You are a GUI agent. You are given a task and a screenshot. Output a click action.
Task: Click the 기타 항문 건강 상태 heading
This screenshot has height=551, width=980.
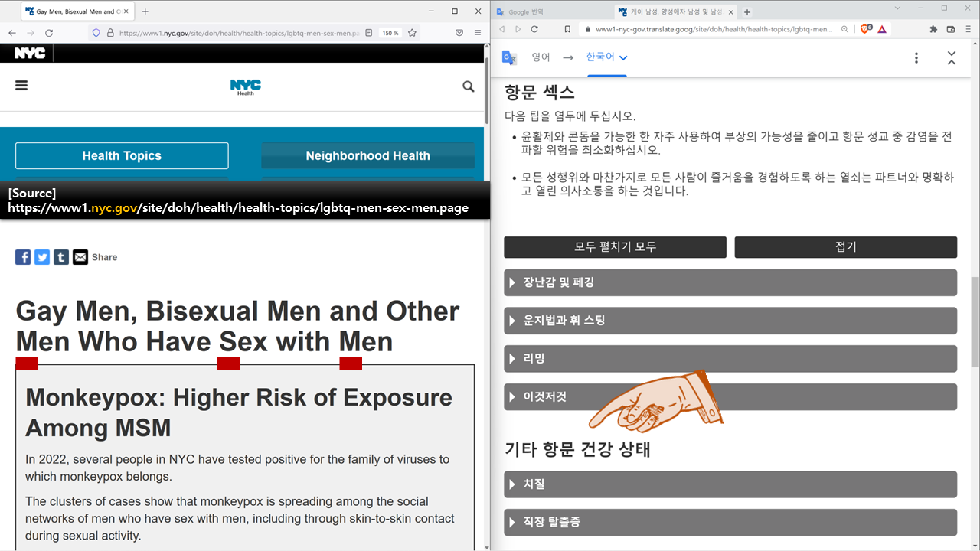(x=577, y=449)
